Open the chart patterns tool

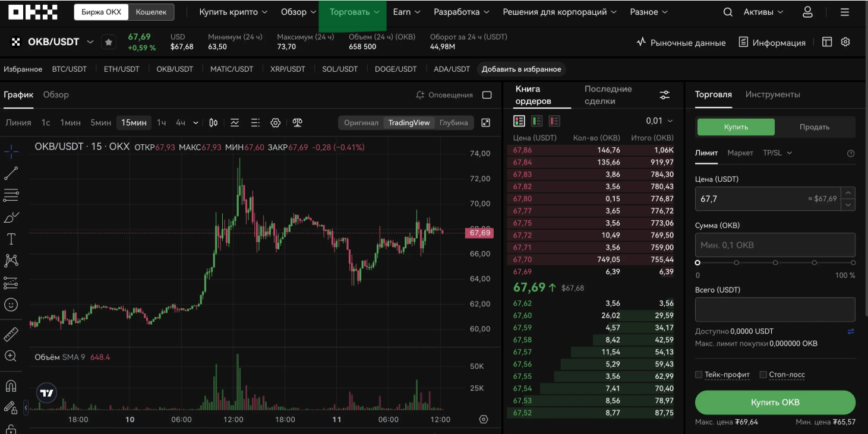[x=11, y=261]
